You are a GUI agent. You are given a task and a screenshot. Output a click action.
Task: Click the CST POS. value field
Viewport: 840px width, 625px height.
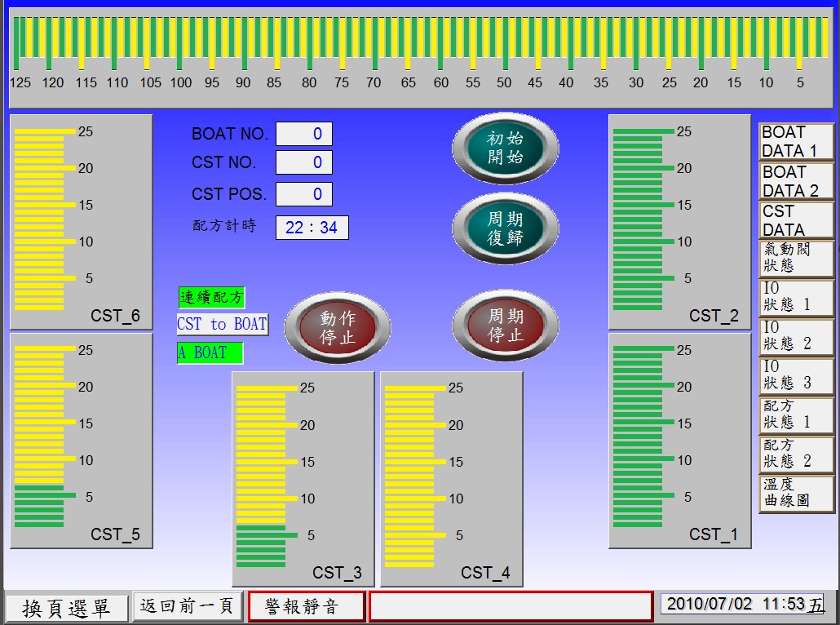pyautogui.click(x=303, y=194)
